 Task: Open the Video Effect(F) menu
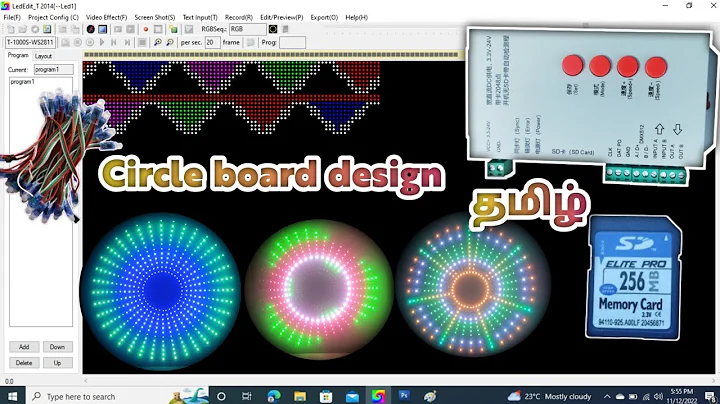(x=107, y=17)
